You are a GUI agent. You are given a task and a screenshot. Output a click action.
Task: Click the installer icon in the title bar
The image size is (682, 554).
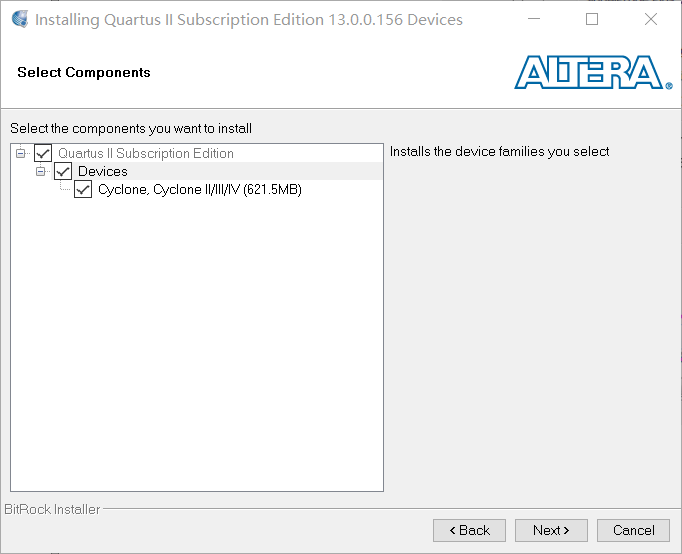[19, 20]
